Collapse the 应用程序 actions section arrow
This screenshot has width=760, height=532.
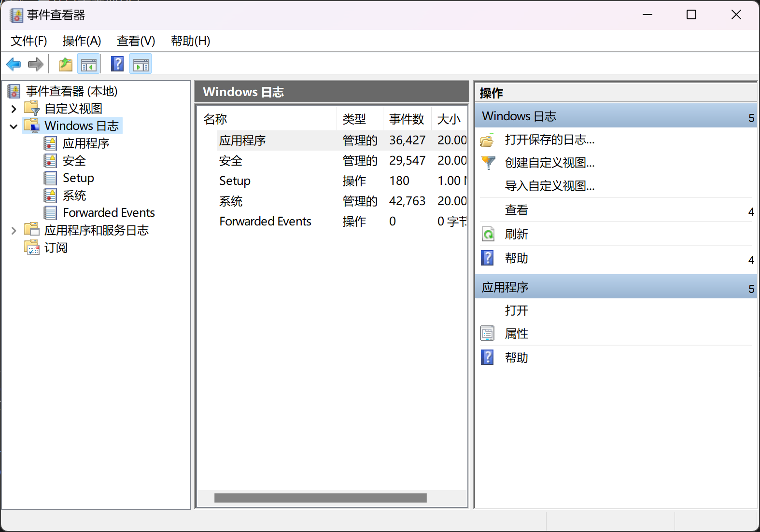click(x=751, y=289)
